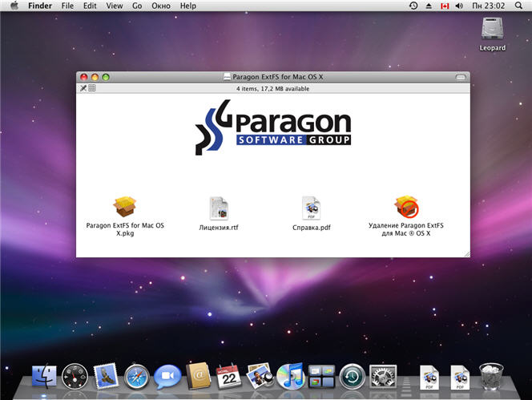
Task: Launch Dashboard from the Dock
Action: tap(75, 376)
